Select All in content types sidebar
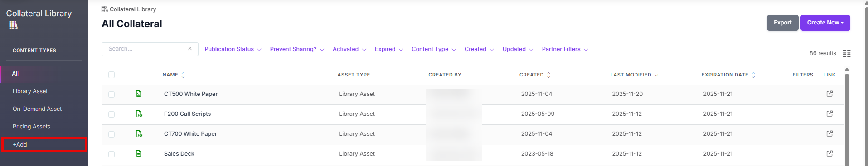The image size is (868, 166). [44, 74]
